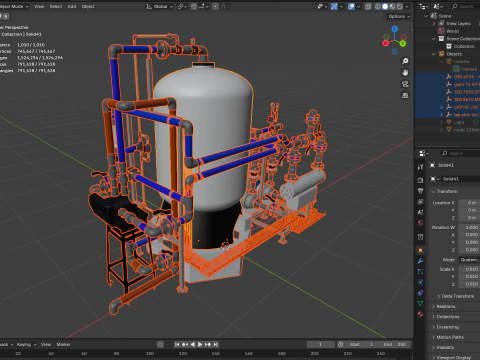
Task: Select solid viewport shading
Action: click(x=385, y=6)
